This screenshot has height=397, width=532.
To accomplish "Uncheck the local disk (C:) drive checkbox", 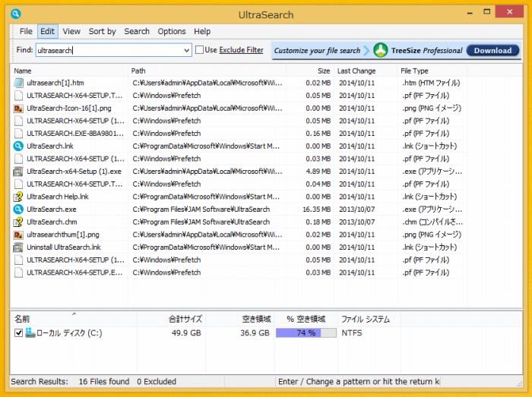I will tap(19, 333).
